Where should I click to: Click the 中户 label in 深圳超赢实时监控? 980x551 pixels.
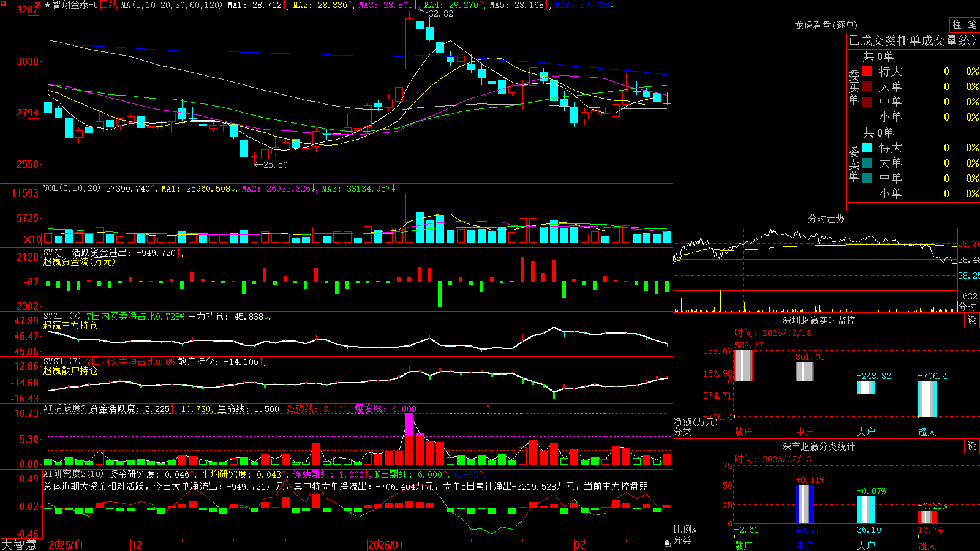(805, 432)
